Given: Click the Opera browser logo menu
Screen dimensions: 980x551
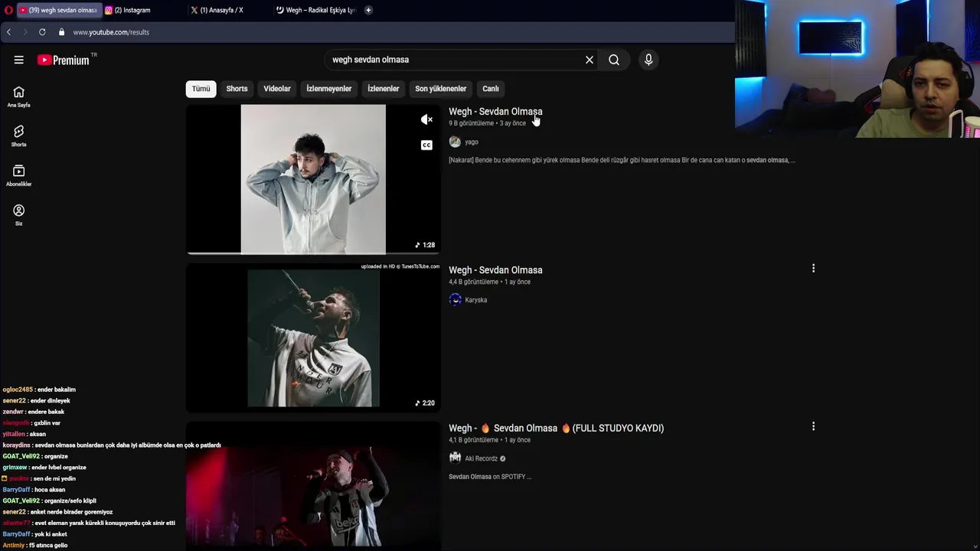Looking at the screenshot, I should (8, 10).
